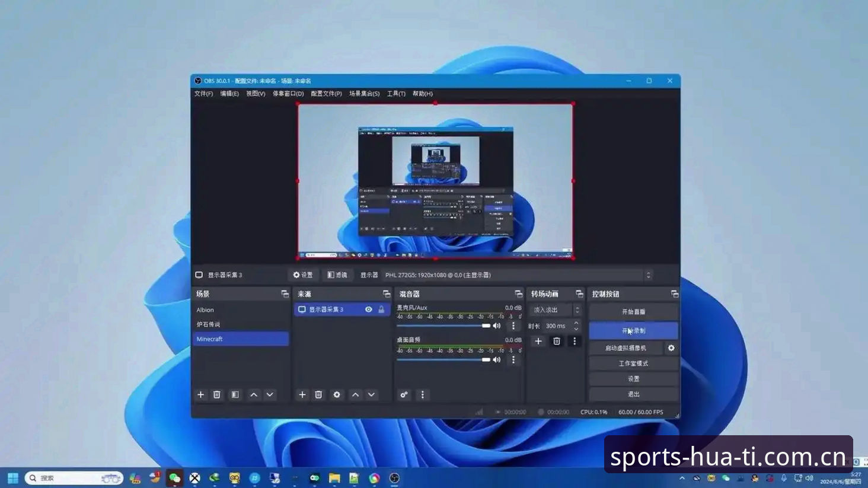Delete transition with trash icon
Viewport: 868px width, 488px height.
(556, 341)
